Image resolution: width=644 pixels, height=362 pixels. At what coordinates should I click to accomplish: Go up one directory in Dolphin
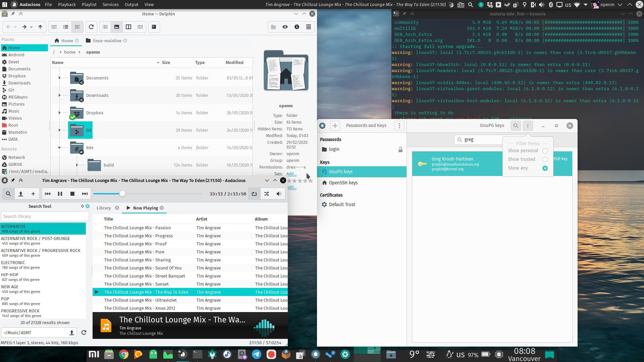[x=40, y=27]
